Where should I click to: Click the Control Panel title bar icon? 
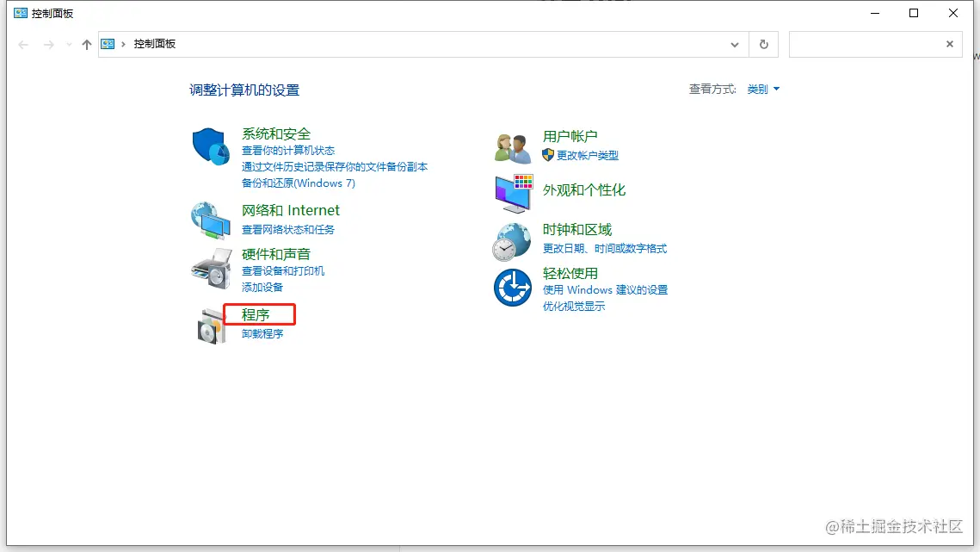[21, 13]
